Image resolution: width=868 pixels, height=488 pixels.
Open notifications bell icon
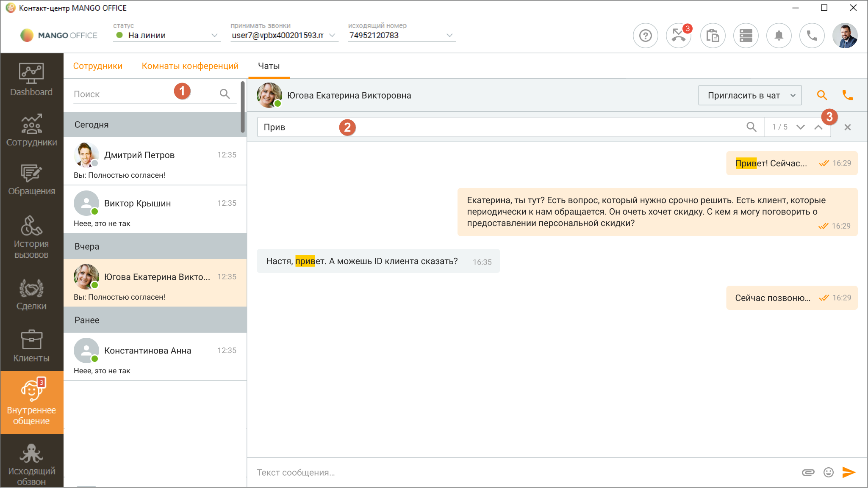[x=779, y=36]
